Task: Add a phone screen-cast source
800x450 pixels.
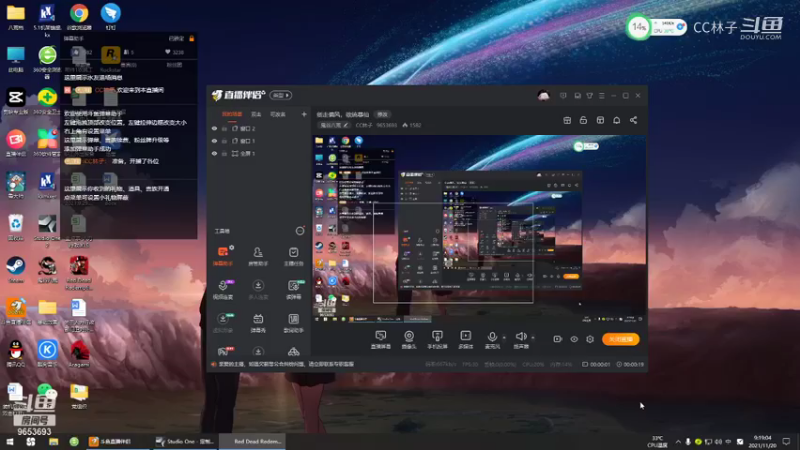Action: tap(437, 339)
